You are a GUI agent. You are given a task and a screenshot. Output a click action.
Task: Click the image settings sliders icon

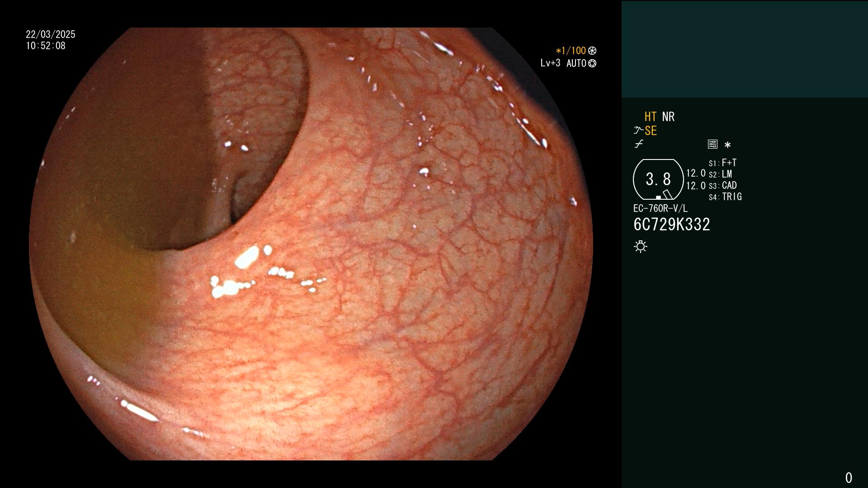(x=712, y=145)
